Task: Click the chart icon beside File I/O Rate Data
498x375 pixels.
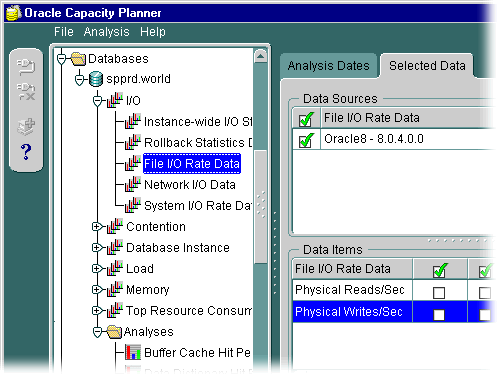Action: click(133, 163)
